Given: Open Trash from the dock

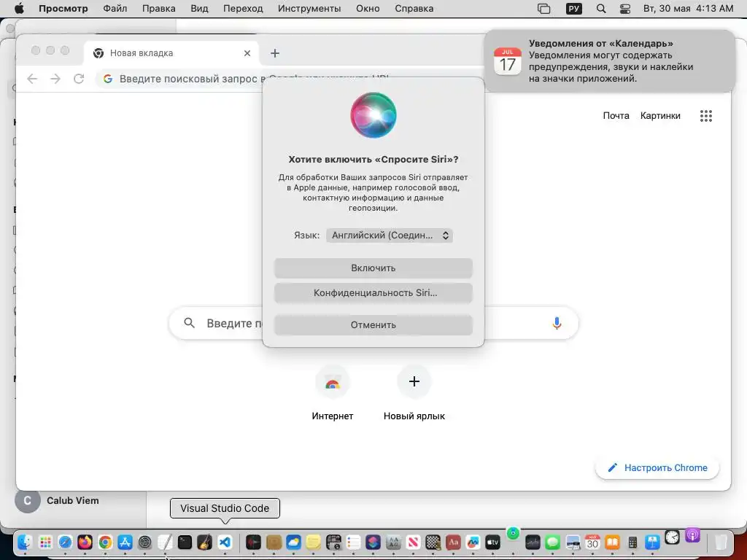Looking at the screenshot, I should tap(721, 542).
